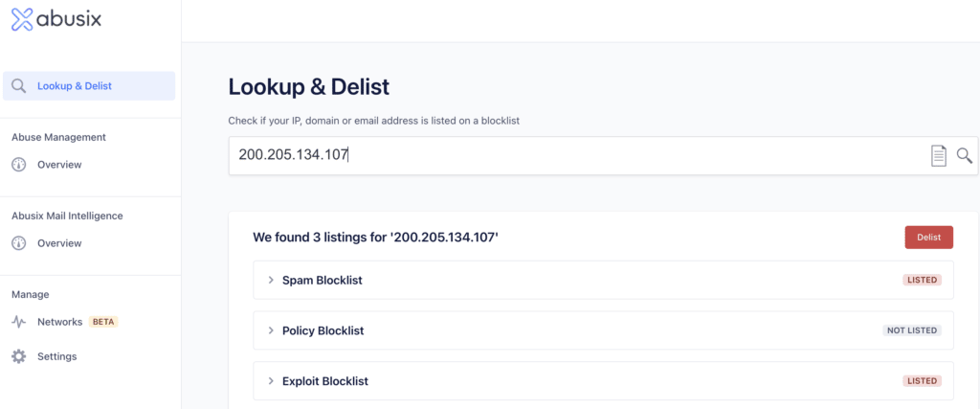Screen dimensions: 980x409
Task: Click the magnifier icon beside Lookup & Delist
Action: point(19,86)
